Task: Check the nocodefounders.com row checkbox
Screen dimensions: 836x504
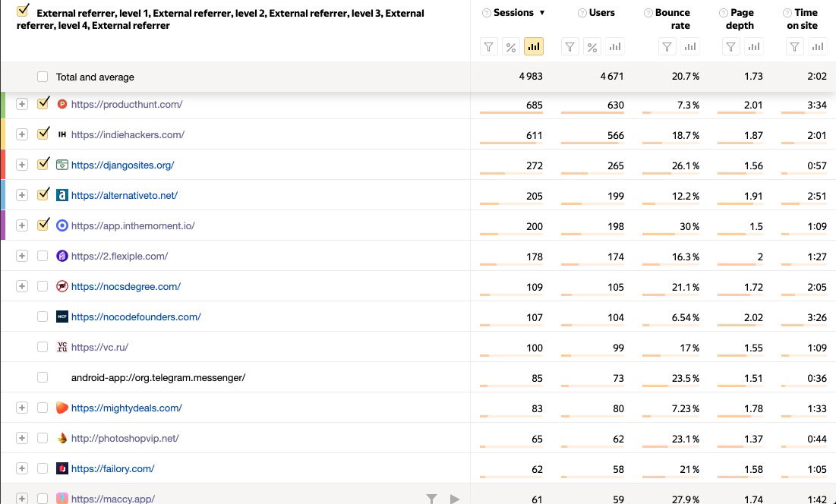Action: (43, 317)
